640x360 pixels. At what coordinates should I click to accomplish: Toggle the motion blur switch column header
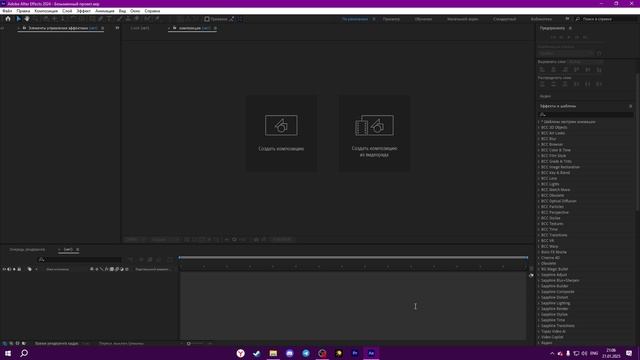pyautogui.click(x=117, y=269)
